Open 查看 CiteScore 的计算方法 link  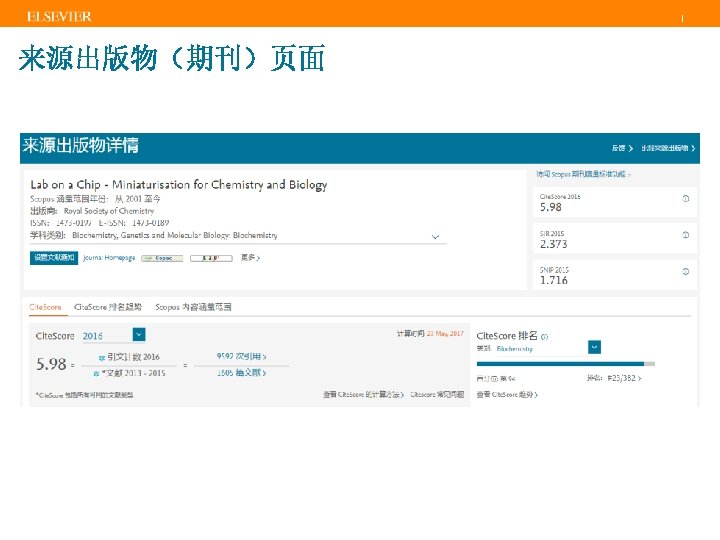(x=363, y=394)
